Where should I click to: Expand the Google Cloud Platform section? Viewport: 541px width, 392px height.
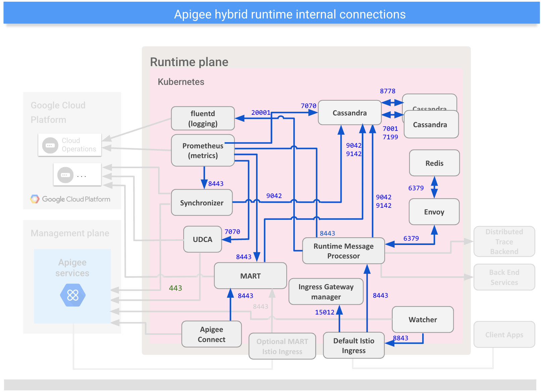tap(58, 112)
